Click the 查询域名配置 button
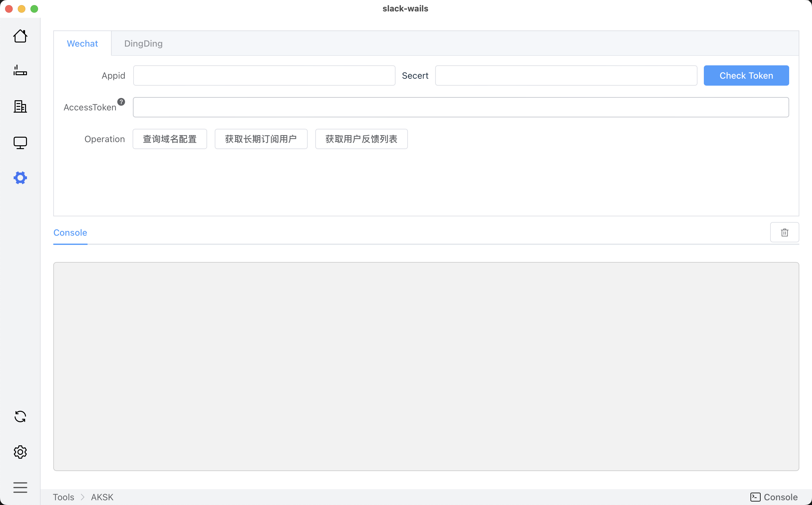This screenshot has height=505, width=812. [170, 139]
